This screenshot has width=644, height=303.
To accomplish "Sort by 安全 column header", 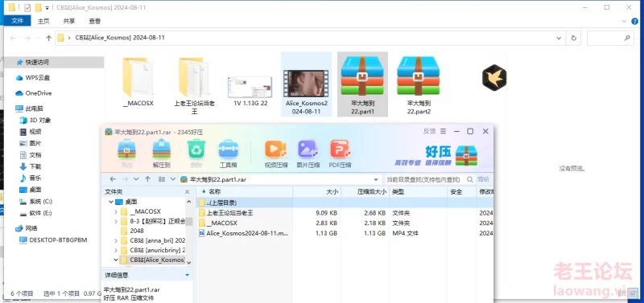I will click(461, 191).
